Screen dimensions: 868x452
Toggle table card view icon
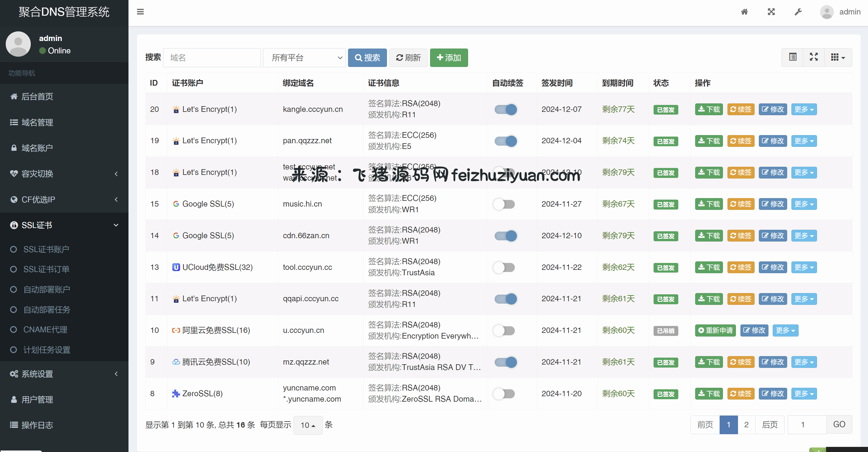point(793,57)
